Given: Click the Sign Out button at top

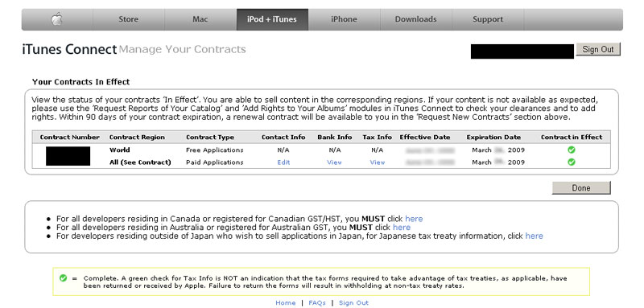Looking at the screenshot, I should pyautogui.click(x=598, y=49).
